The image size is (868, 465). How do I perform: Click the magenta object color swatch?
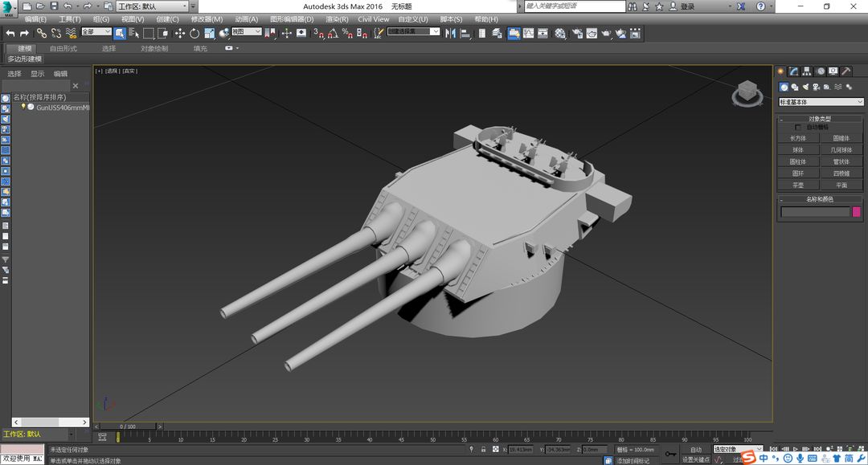(857, 212)
